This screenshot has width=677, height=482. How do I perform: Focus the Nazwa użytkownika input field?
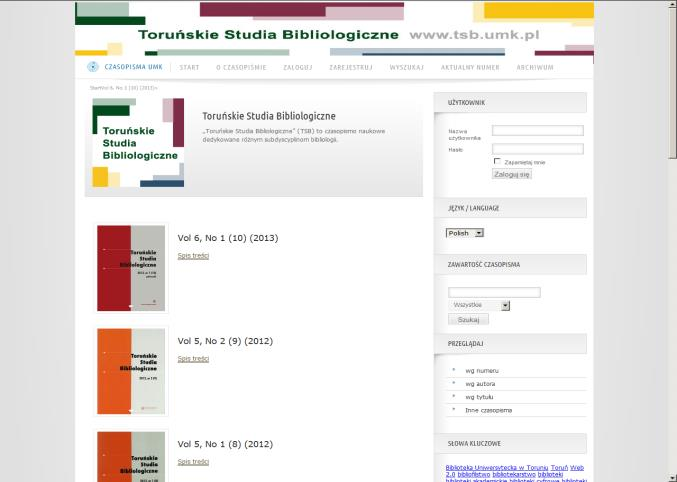(538, 130)
